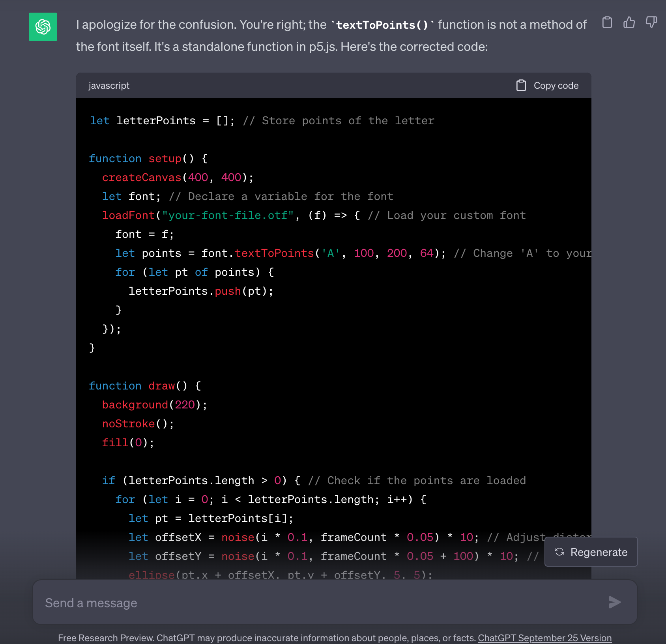
Task: Click the inline 'textToPoints()' code in the reply
Action: point(382,25)
